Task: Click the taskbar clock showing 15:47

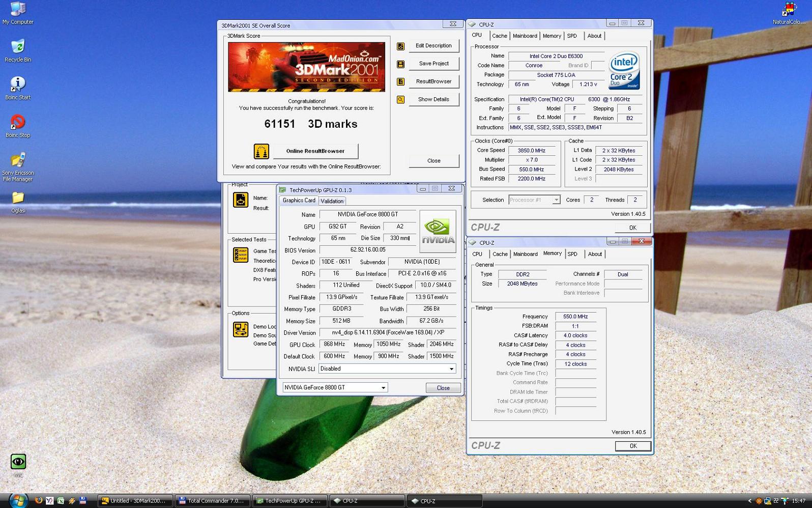Action: point(798,501)
